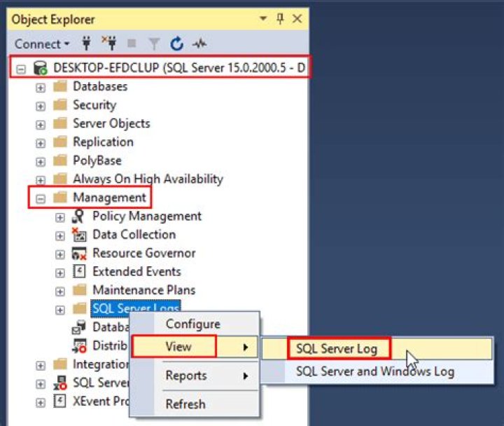The width and height of the screenshot is (504, 426).
Task: Click the Filter funnel icon
Action: tap(154, 44)
